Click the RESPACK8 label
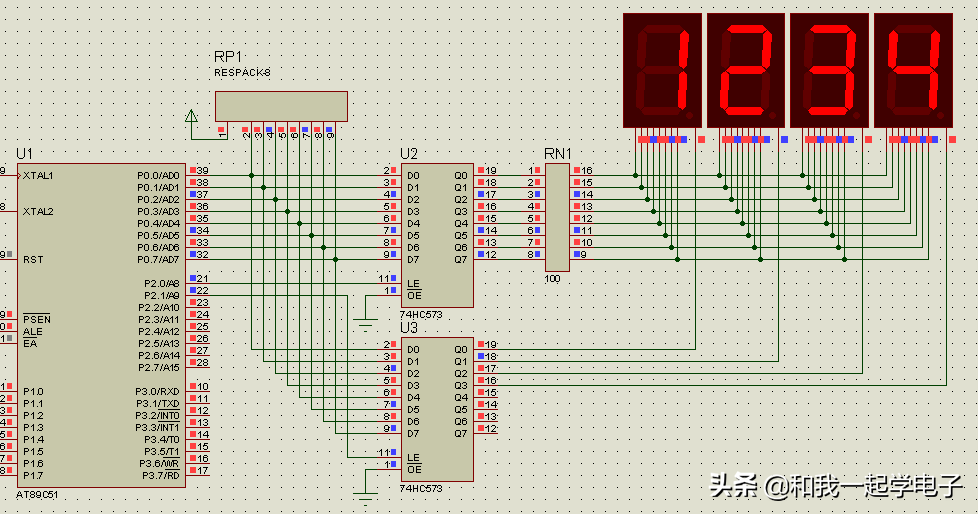Screen dimensions: 978x514 243,72
